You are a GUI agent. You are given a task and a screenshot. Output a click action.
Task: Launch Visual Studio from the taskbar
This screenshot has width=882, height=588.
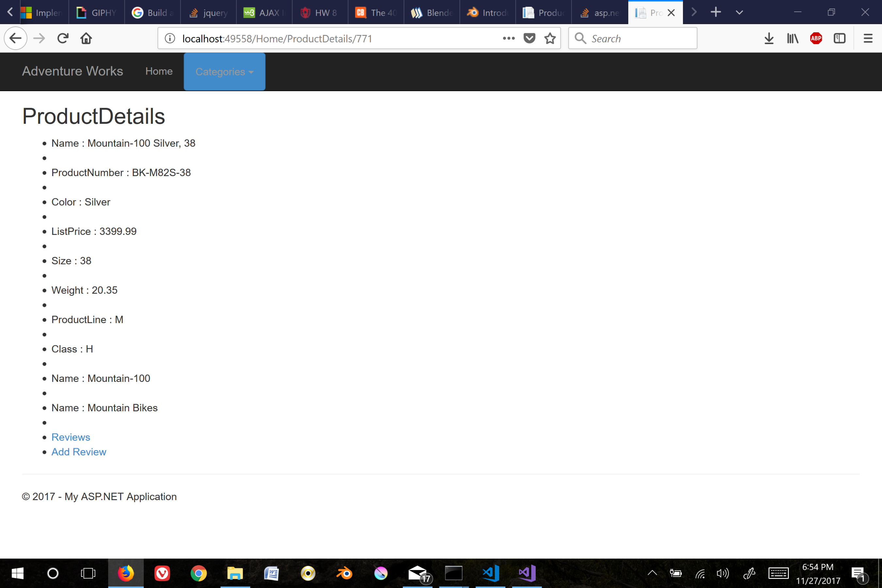[526, 573]
